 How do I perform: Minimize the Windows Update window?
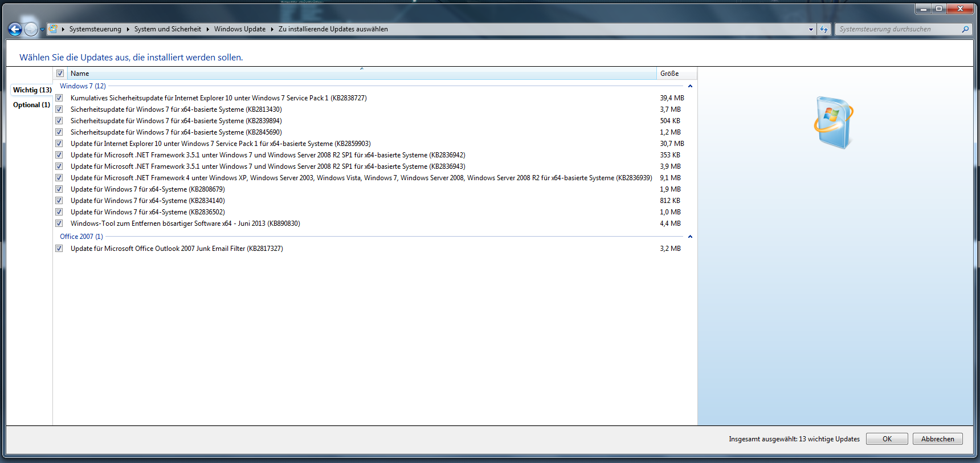(923, 9)
